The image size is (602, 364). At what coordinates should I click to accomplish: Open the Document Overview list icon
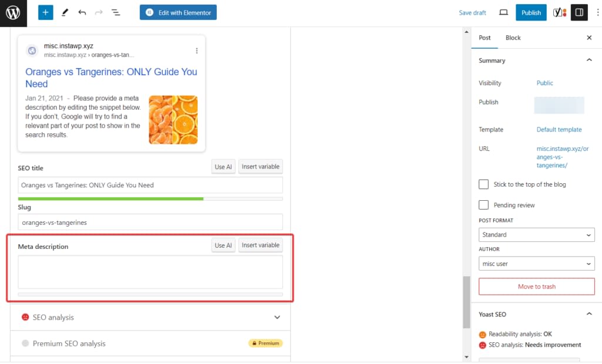click(x=116, y=12)
